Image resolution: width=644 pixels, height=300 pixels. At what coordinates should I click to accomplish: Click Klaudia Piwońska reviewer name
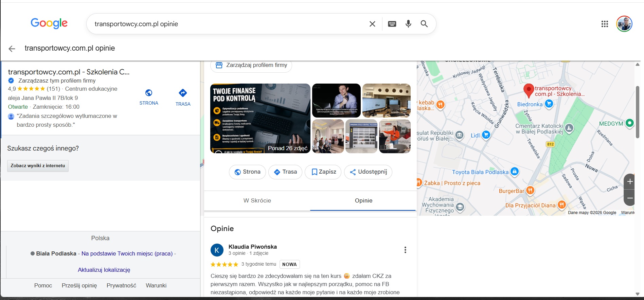coord(253,247)
